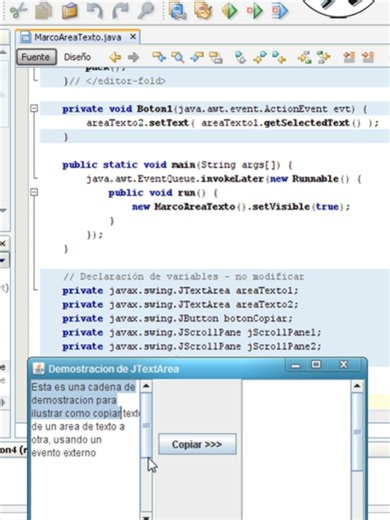Select the MarcoAreaTexto.java editor tab
Image resolution: width=390 pixels, height=520 pixels.
pos(77,37)
